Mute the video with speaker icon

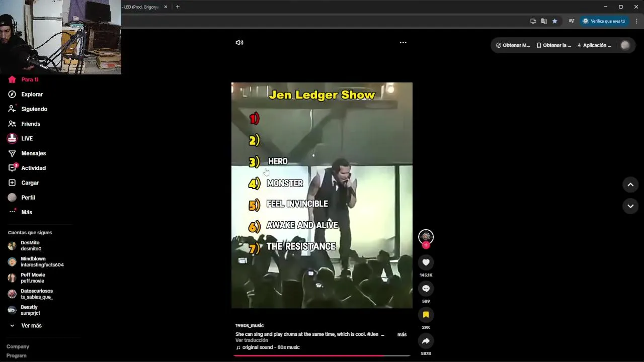(239, 43)
